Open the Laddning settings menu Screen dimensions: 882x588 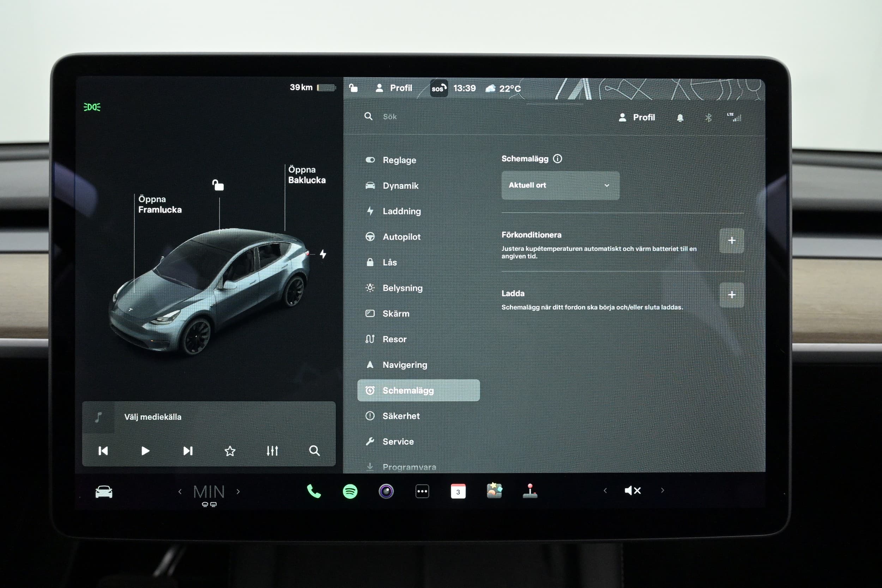[401, 211]
